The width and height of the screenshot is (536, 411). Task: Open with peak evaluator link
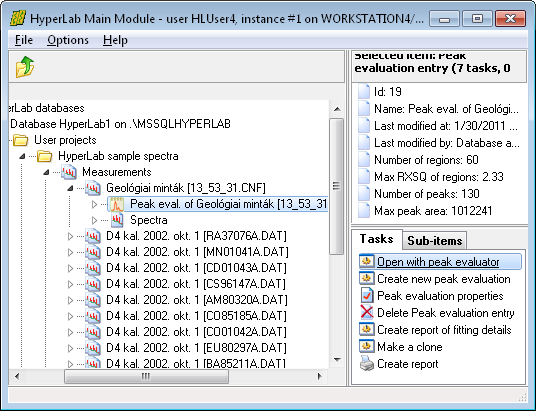[x=438, y=262]
